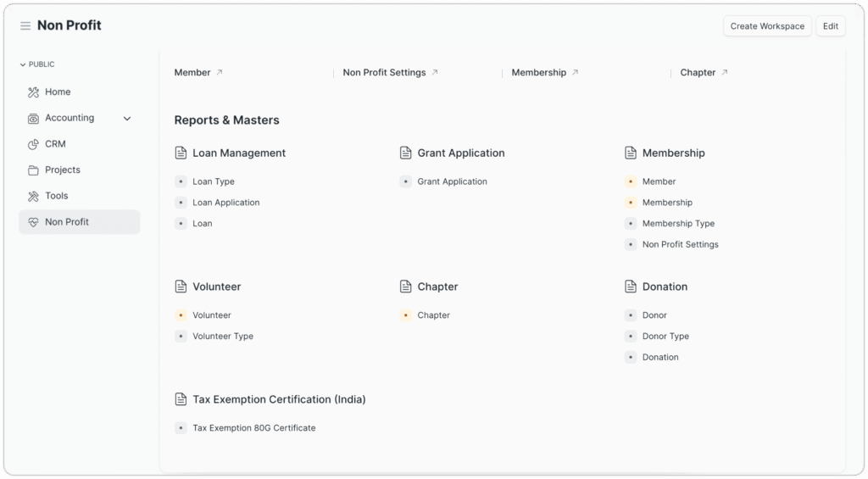Viewport: 868px width, 479px height.
Task: Select CRM in the sidebar
Action: pyautogui.click(x=55, y=144)
